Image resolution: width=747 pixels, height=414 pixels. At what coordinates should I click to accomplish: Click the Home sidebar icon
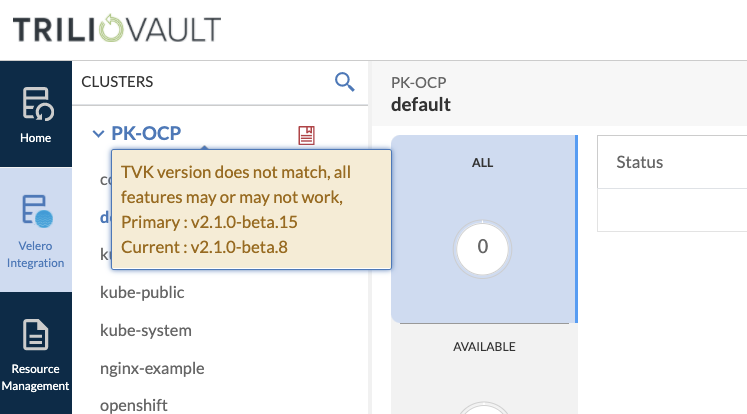pos(35,114)
